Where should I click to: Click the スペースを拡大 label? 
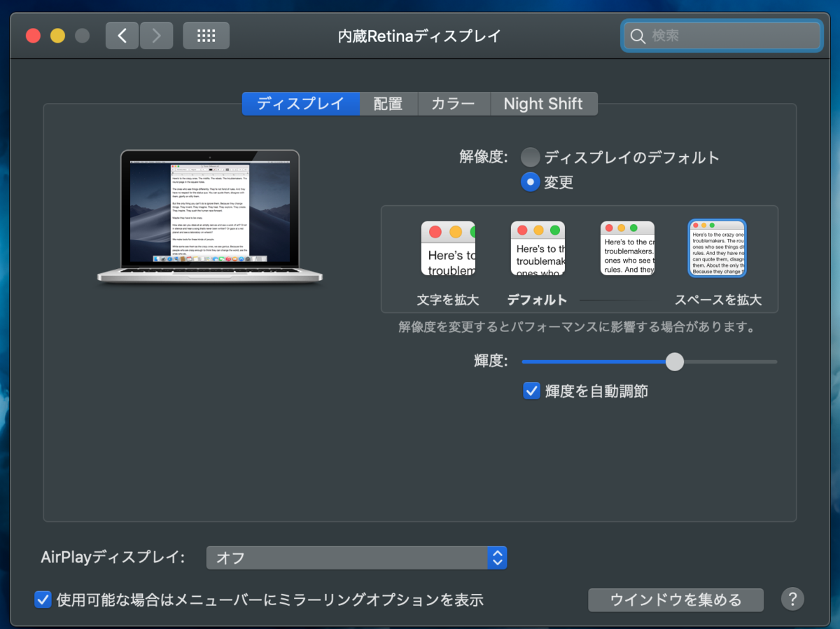(x=718, y=300)
